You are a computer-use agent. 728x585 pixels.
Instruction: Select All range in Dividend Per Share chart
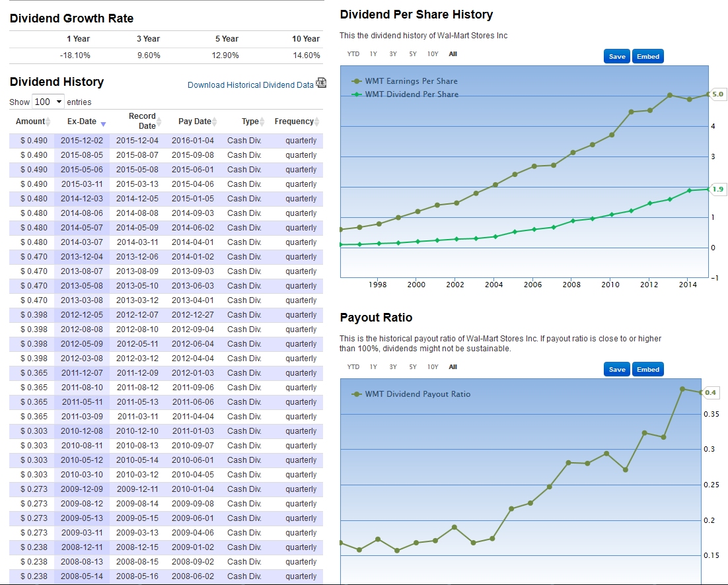453,54
